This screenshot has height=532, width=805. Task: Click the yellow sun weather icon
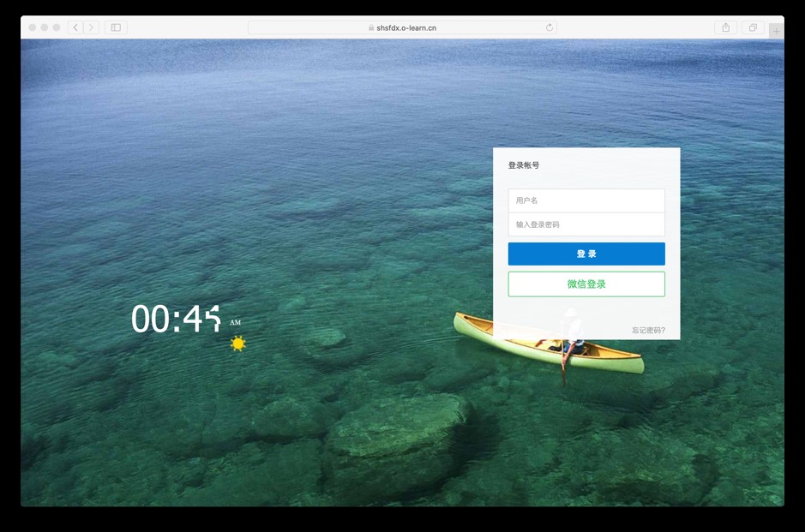click(x=237, y=344)
